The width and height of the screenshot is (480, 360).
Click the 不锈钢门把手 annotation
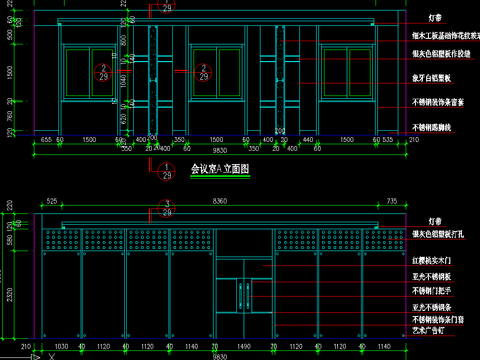[x=431, y=291]
